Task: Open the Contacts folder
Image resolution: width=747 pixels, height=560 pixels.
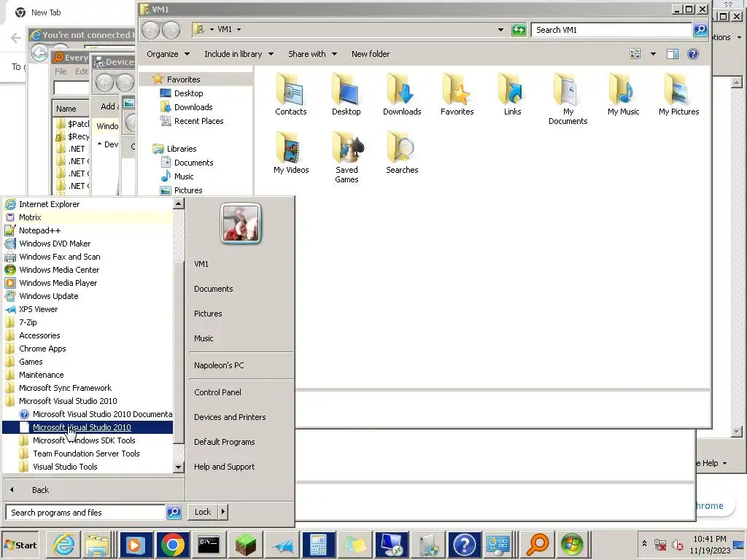Action: tap(290, 94)
